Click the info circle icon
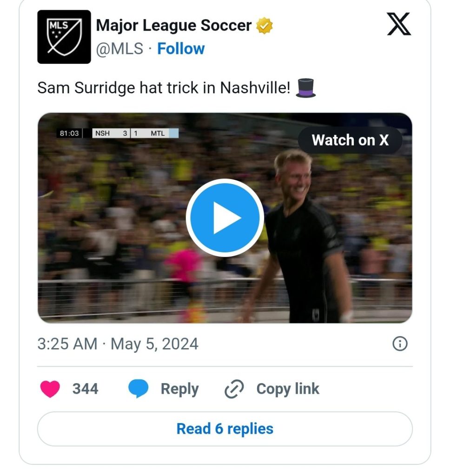The height and width of the screenshot is (476, 450). [400, 344]
